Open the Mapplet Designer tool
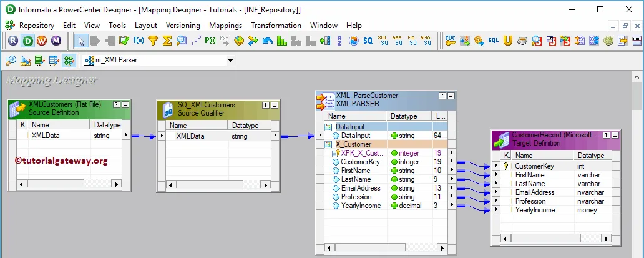 pos(54,61)
